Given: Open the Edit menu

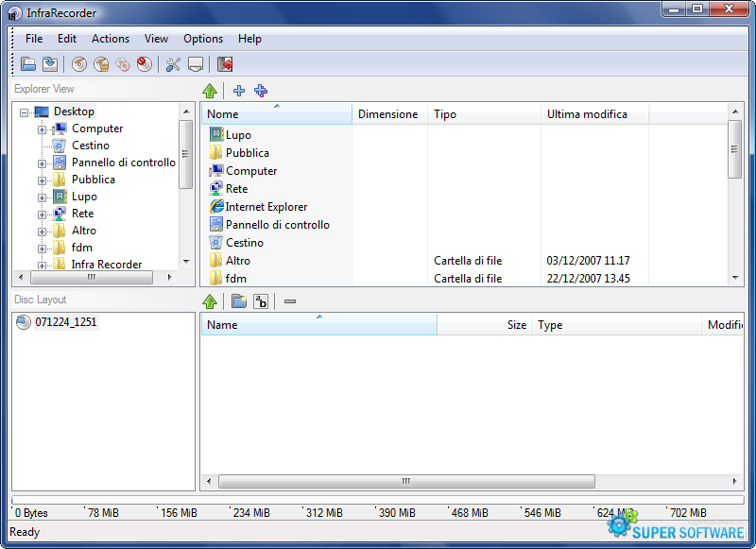Looking at the screenshot, I should (x=66, y=39).
